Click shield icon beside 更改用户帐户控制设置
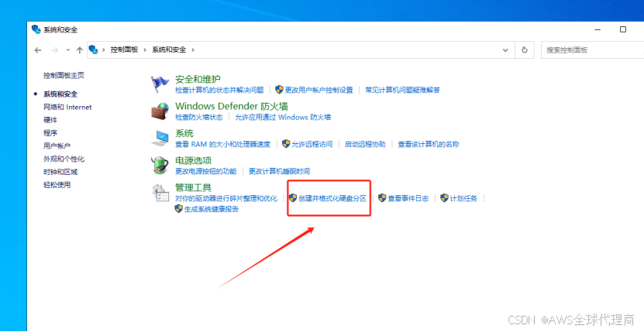The image size is (644, 332). tap(279, 90)
